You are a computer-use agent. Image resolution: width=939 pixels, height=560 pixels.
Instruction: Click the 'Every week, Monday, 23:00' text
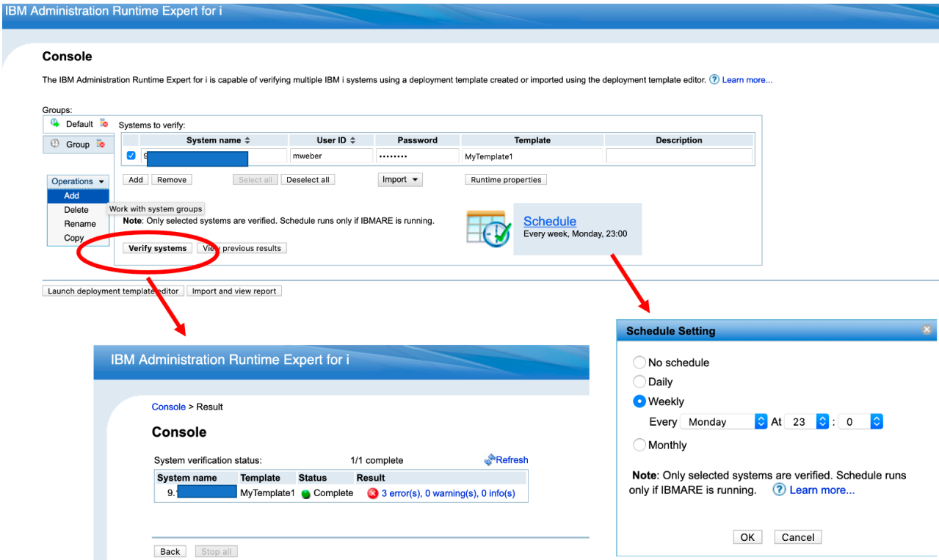[576, 234]
